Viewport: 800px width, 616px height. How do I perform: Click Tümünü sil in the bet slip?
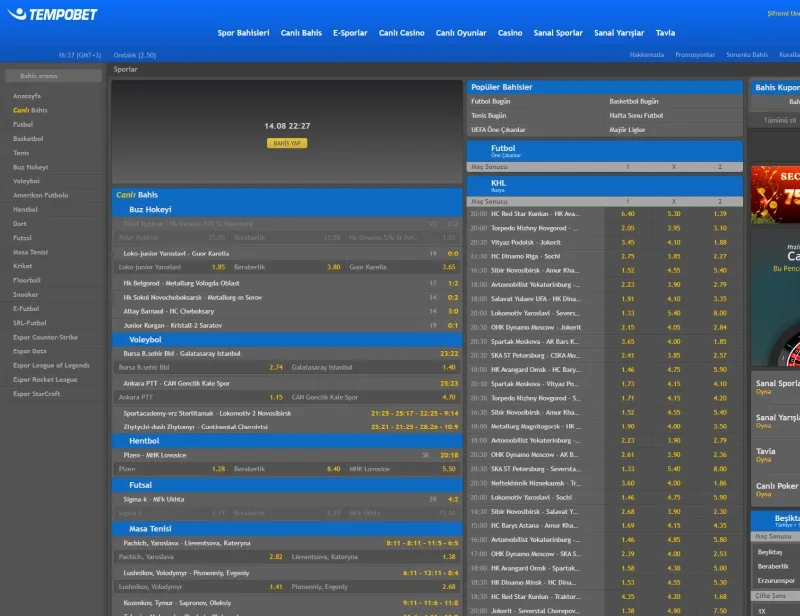(780, 120)
